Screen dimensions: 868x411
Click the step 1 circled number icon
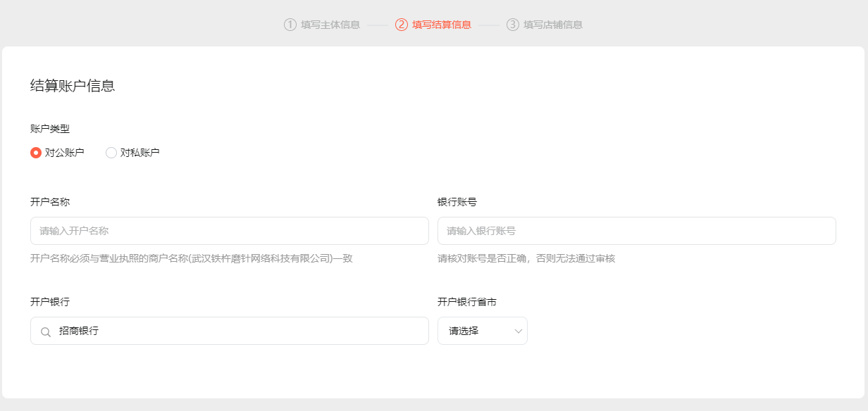pyautogui.click(x=290, y=25)
